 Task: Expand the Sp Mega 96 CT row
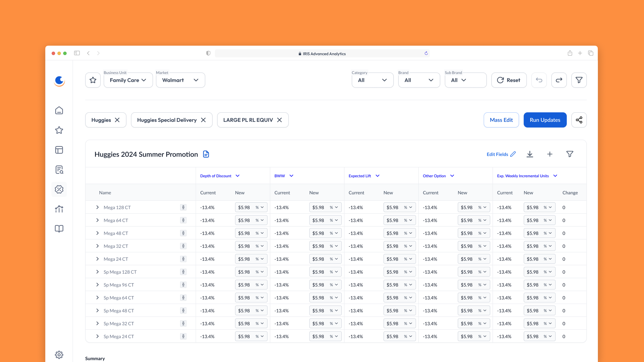97,285
